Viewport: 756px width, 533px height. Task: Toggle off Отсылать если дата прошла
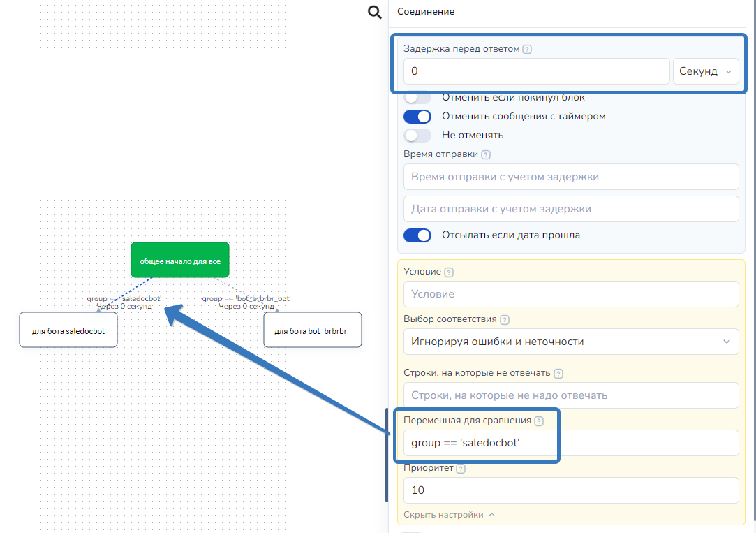point(417,235)
